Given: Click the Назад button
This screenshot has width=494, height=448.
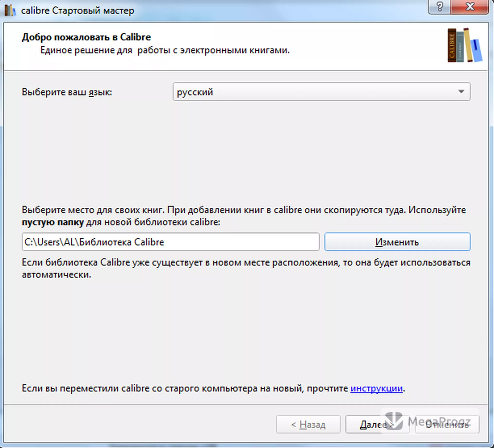Looking at the screenshot, I should pyautogui.click(x=308, y=424).
